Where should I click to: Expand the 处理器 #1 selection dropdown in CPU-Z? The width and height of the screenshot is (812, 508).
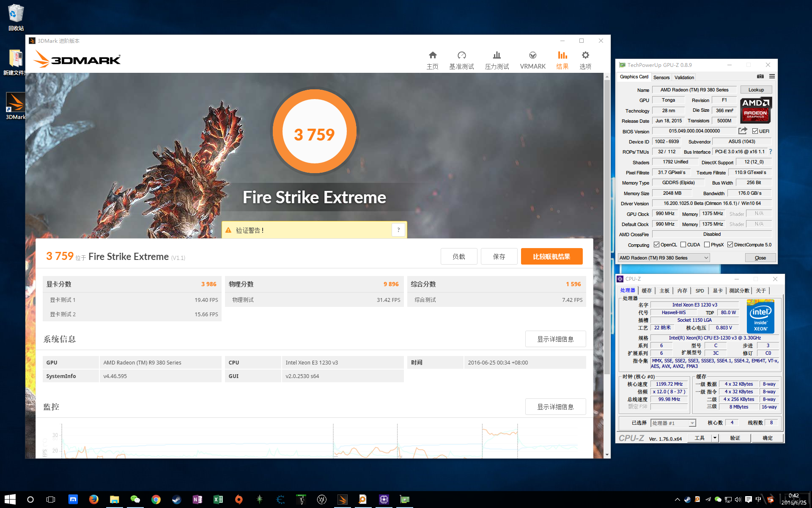pos(692,423)
